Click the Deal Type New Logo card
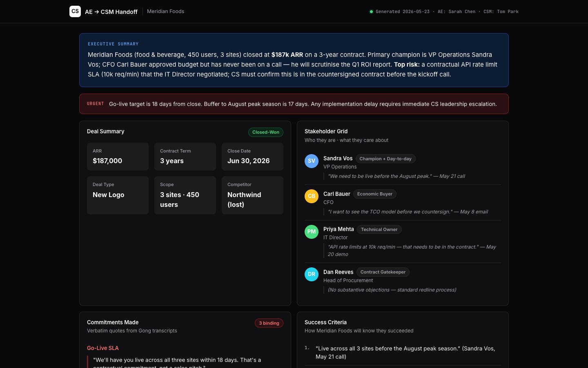This screenshot has width=588, height=368. pos(118,195)
